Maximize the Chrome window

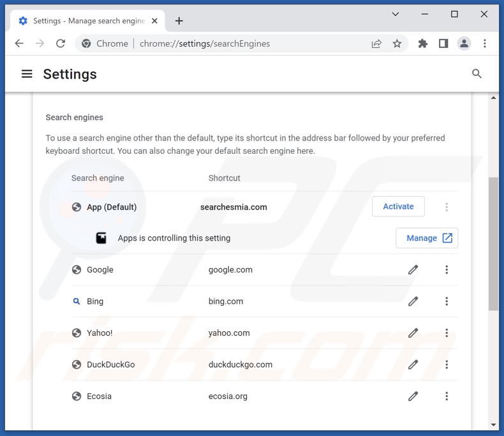(x=454, y=14)
